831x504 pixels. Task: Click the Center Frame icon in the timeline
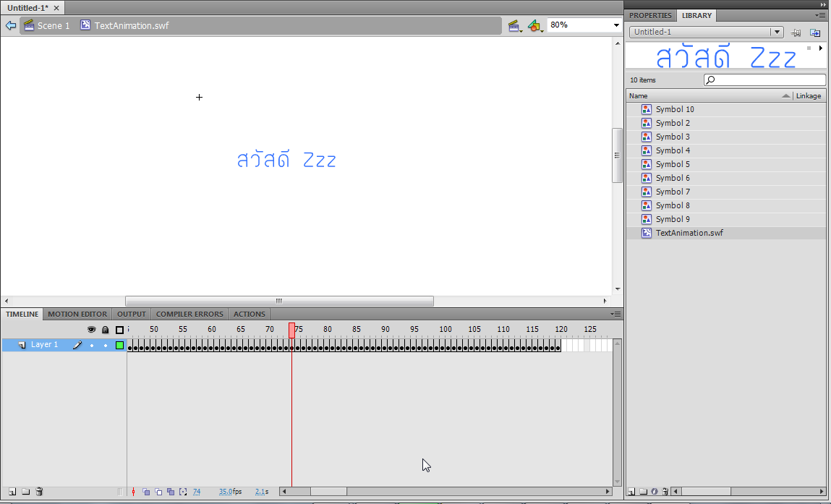pos(133,492)
